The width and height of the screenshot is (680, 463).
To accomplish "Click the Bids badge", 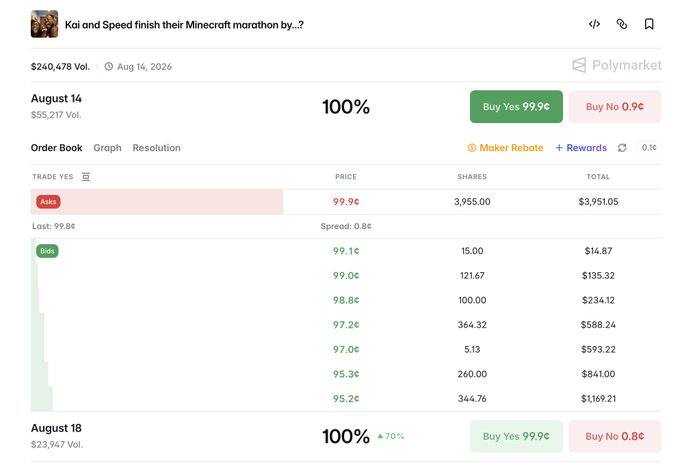I will (47, 251).
